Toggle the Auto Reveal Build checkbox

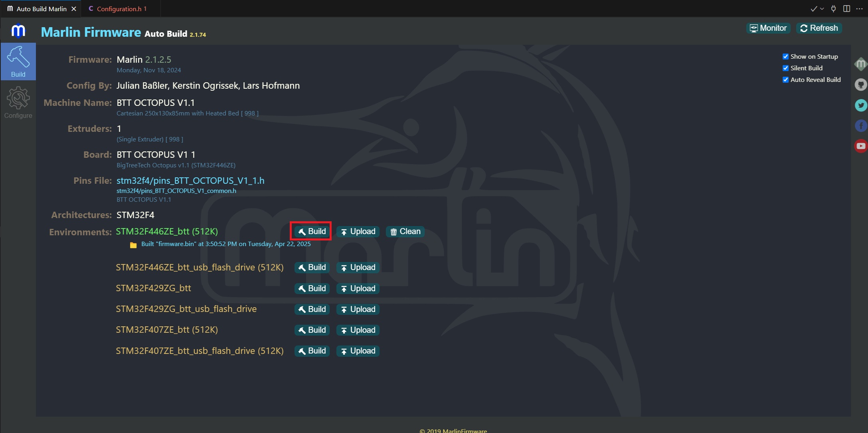click(x=785, y=80)
